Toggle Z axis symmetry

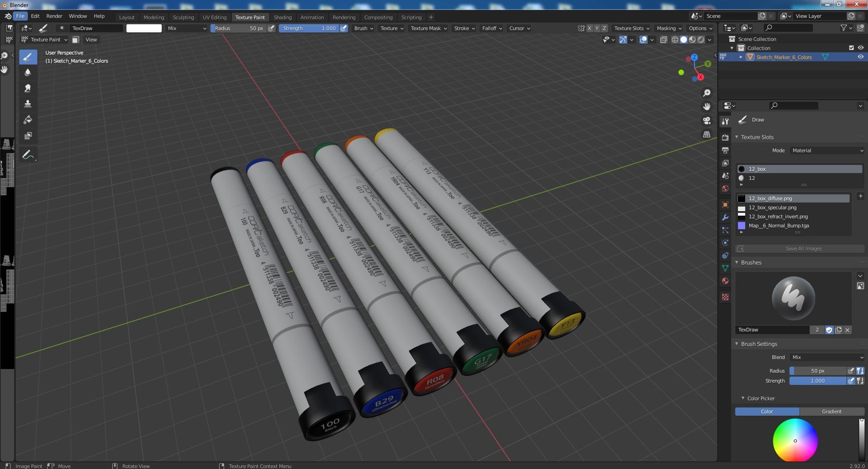[604, 28]
